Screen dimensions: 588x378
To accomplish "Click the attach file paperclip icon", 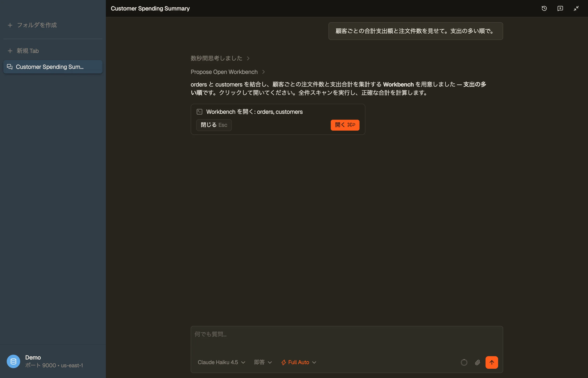I will pyautogui.click(x=477, y=362).
